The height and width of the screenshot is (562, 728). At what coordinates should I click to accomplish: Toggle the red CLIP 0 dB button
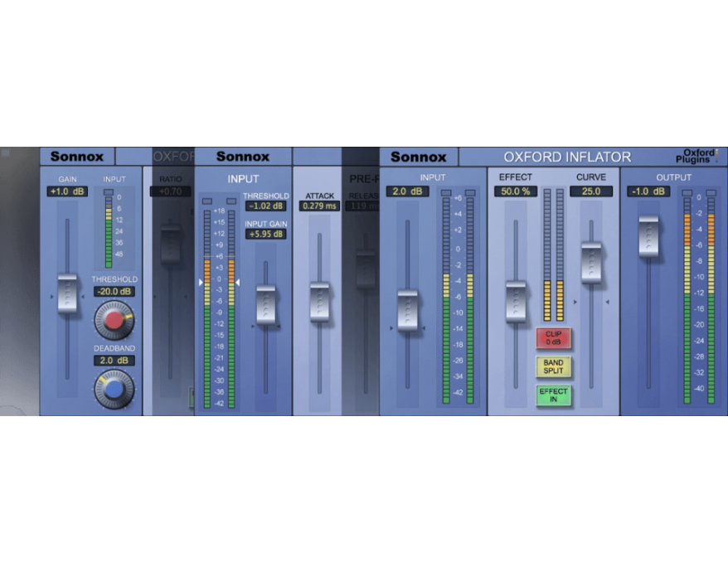(x=553, y=337)
